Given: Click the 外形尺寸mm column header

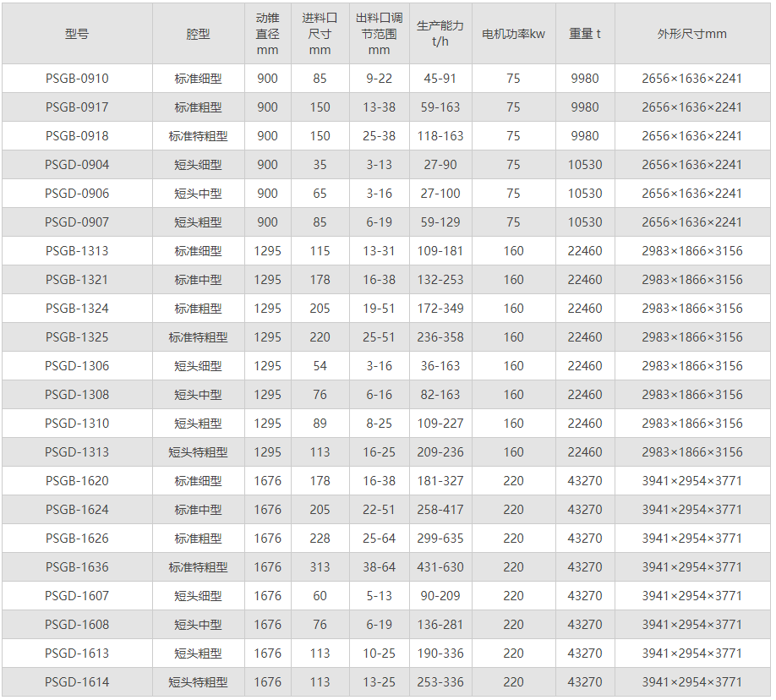Looking at the screenshot, I should coord(691,34).
